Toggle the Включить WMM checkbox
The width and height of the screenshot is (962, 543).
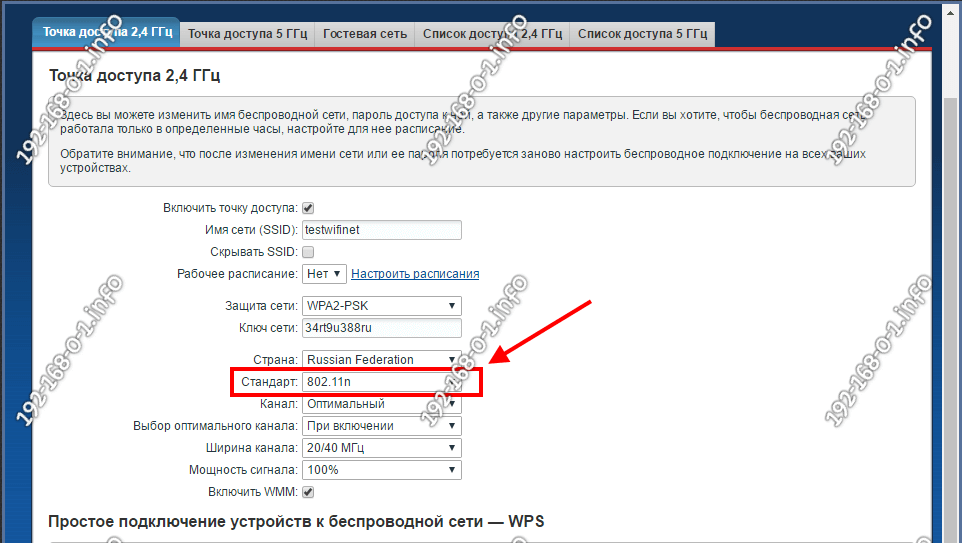coord(308,492)
